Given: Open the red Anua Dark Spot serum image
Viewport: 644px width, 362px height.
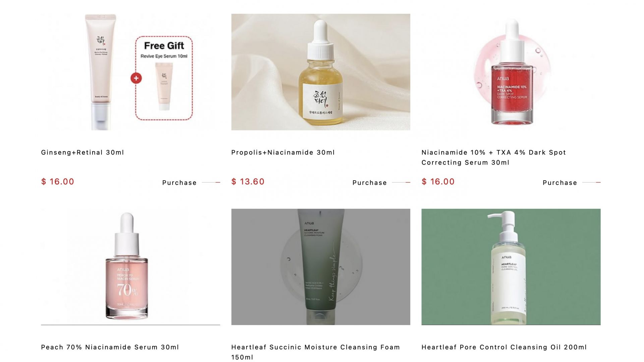Looking at the screenshot, I should coord(511,72).
